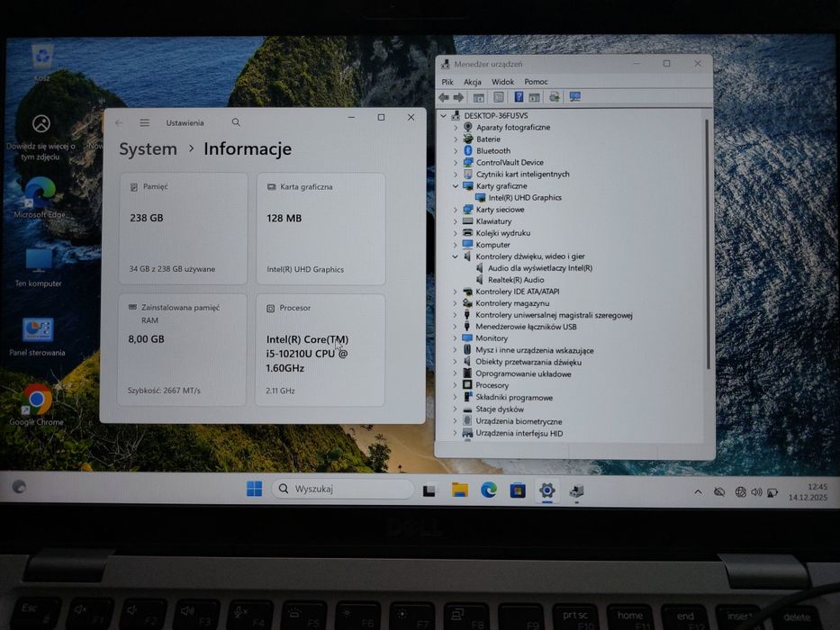Click the Zainstalowana pamięć RAM 8,00 GB card
Viewport: 840px width, 630px height.
pos(182,349)
